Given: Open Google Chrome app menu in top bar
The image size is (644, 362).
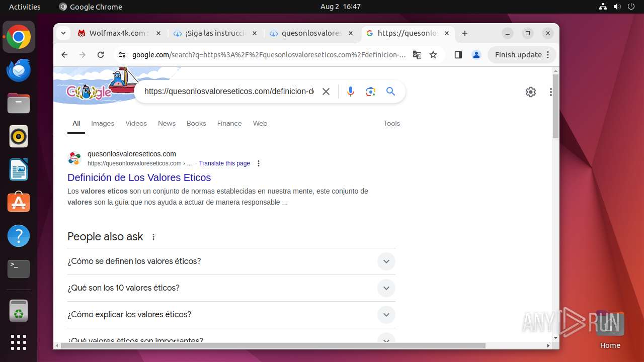Looking at the screenshot, I should (91, 7).
